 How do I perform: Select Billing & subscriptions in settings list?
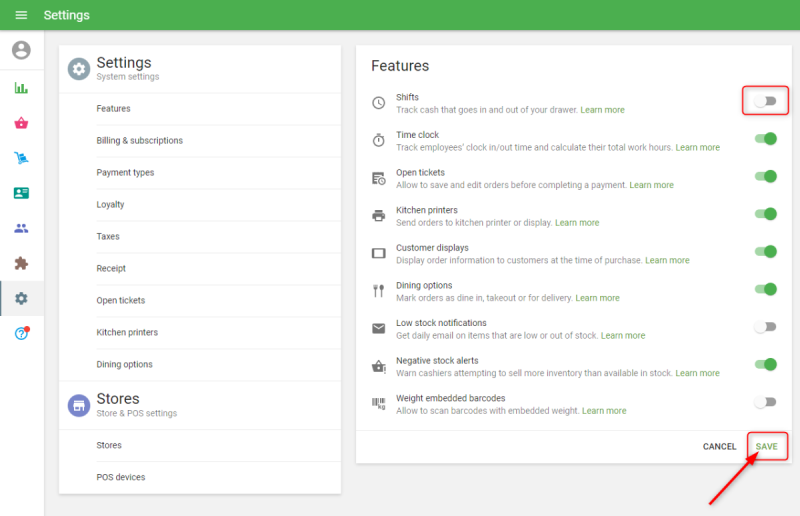(139, 141)
